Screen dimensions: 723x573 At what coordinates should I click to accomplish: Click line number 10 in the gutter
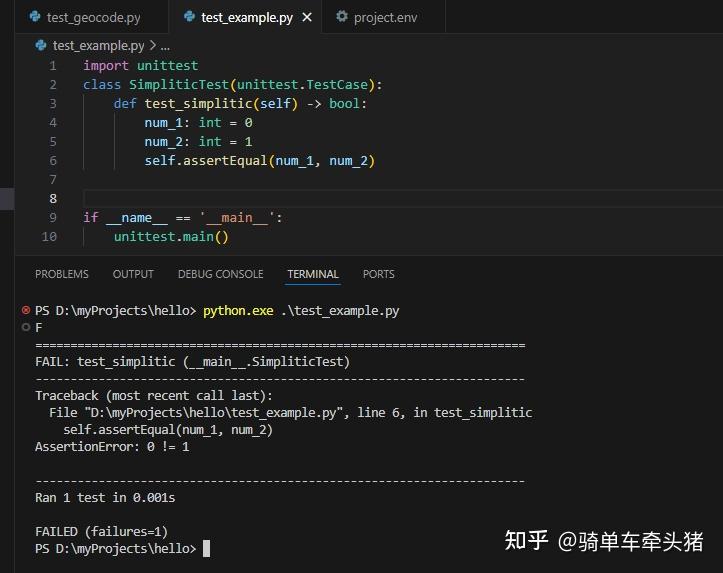coord(49,237)
